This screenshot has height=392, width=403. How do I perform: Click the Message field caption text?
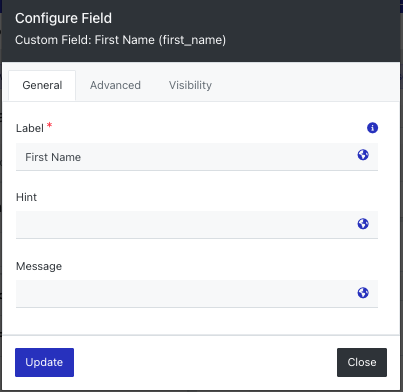[39, 266]
